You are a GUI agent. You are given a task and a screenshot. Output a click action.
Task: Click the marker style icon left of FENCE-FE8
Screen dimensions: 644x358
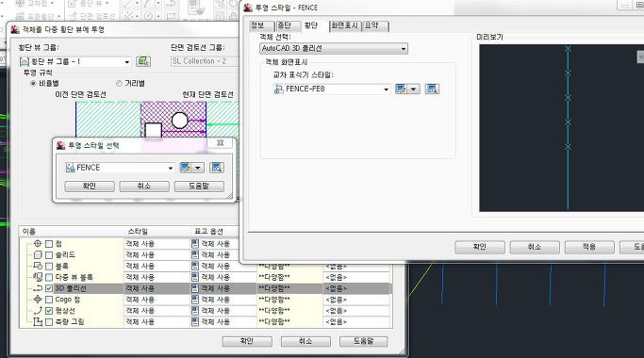279,89
